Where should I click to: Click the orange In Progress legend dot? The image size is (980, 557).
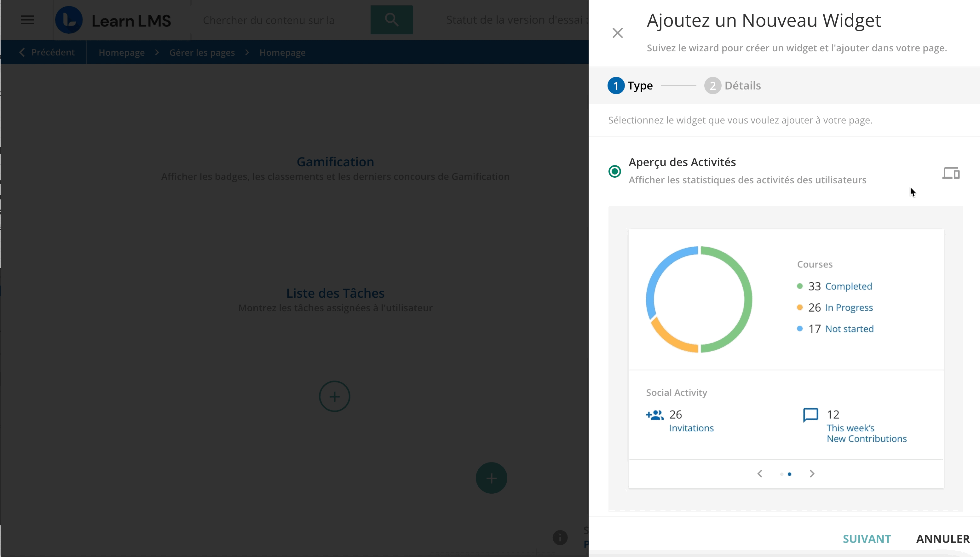point(799,307)
